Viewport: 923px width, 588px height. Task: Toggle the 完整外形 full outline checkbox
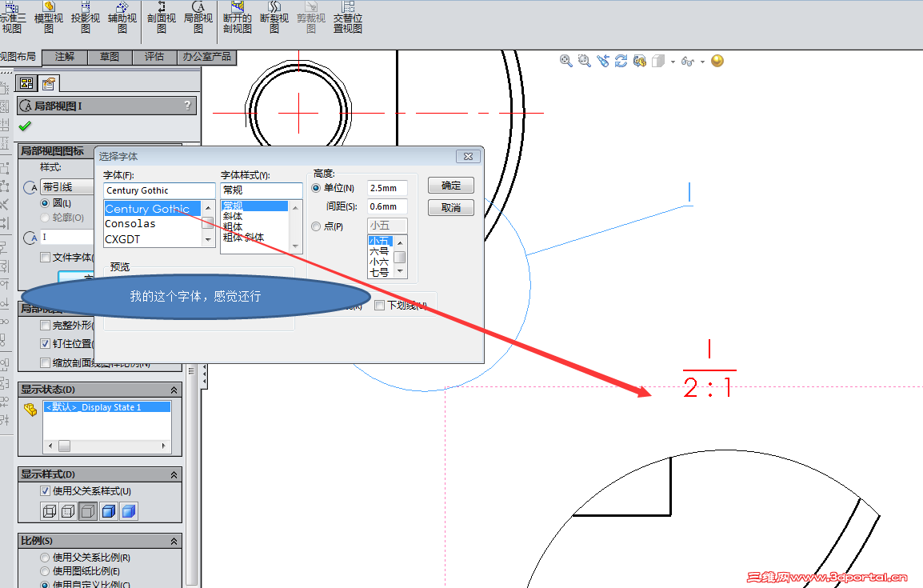(x=45, y=325)
